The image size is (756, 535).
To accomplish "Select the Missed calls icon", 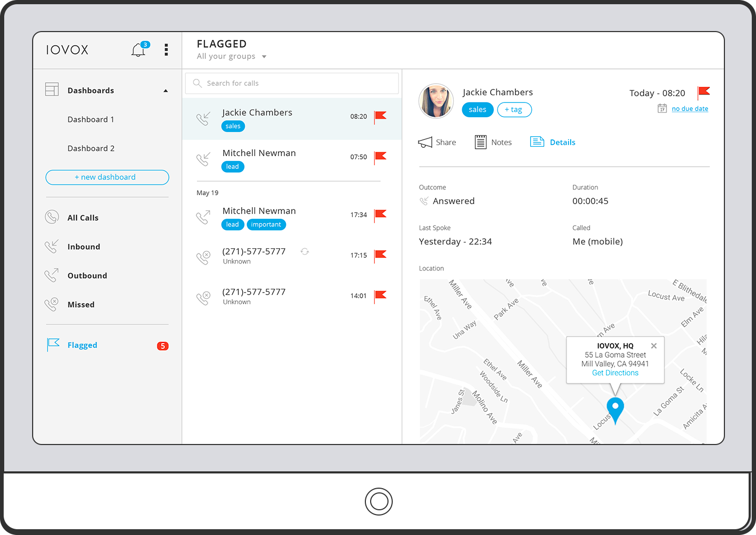I will tap(52, 304).
